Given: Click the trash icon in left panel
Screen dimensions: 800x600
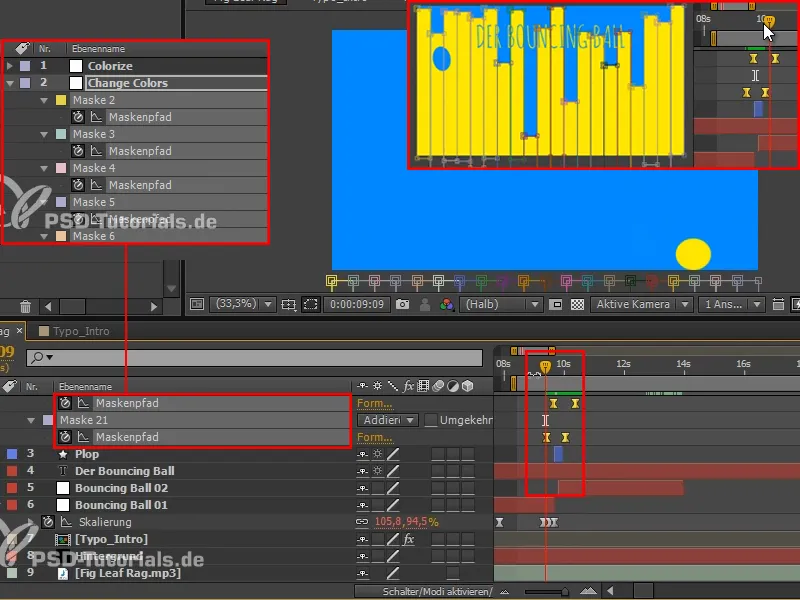Looking at the screenshot, I should (x=25, y=307).
